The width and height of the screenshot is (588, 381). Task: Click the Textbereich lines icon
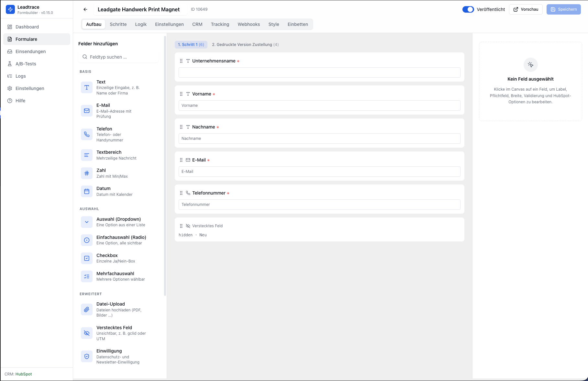pos(87,155)
